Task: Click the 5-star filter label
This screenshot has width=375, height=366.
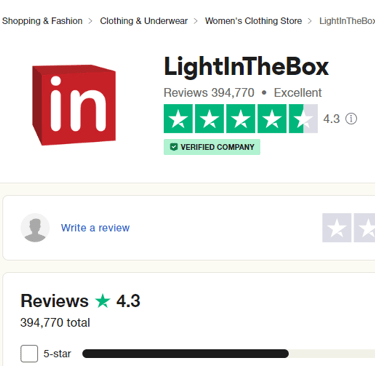Action: tap(57, 354)
